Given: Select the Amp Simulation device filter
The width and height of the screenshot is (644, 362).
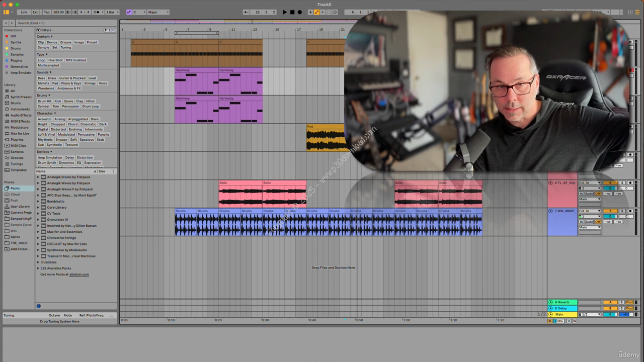Looking at the screenshot, I should (50, 157).
